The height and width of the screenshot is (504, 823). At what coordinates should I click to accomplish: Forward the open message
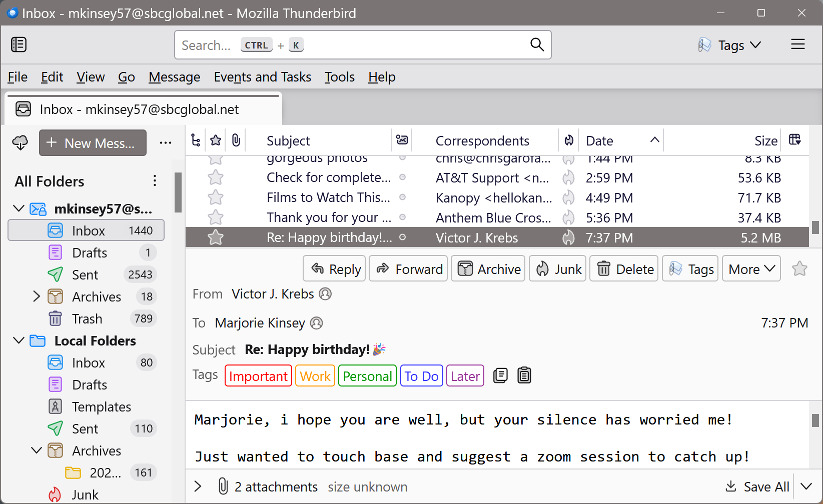(408, 268)
